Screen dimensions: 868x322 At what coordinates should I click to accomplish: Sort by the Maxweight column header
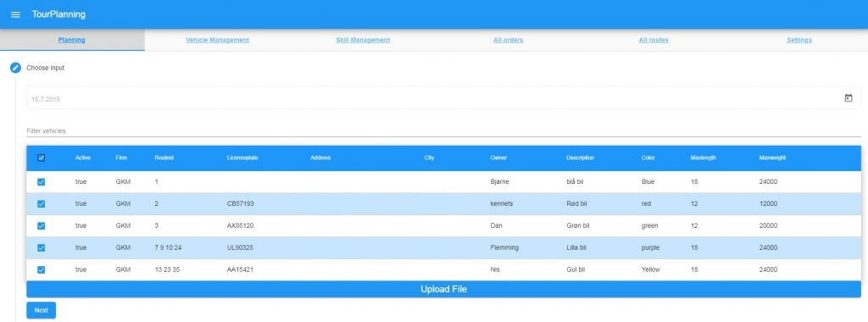pyautogui.click(x=772, y=158)
